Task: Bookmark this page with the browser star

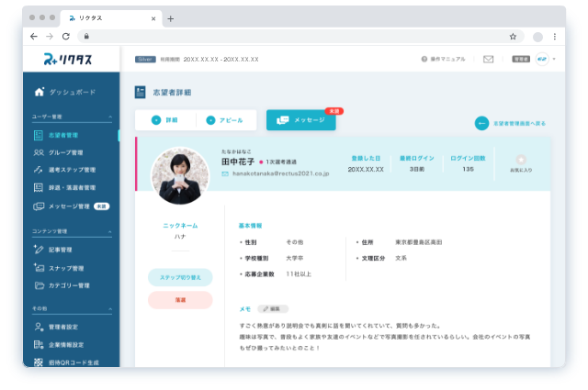Action: click(x=513, y=36)
